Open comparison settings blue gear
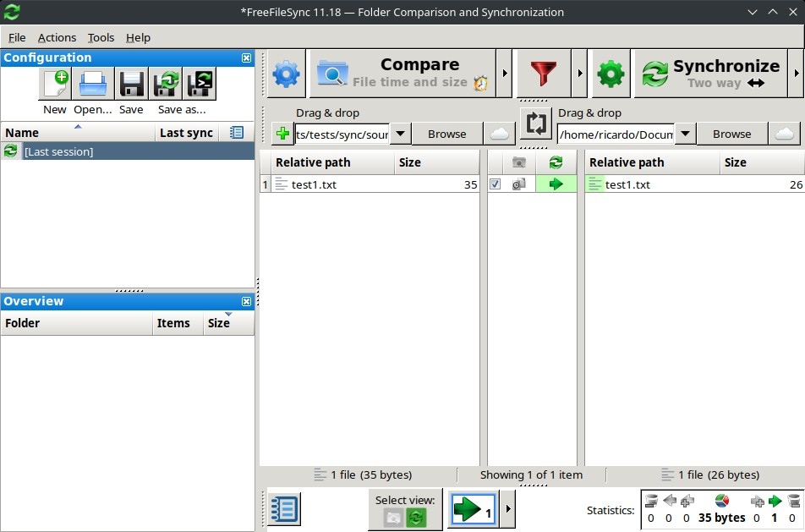Viewport: 805px width, 532px height. 287,74
